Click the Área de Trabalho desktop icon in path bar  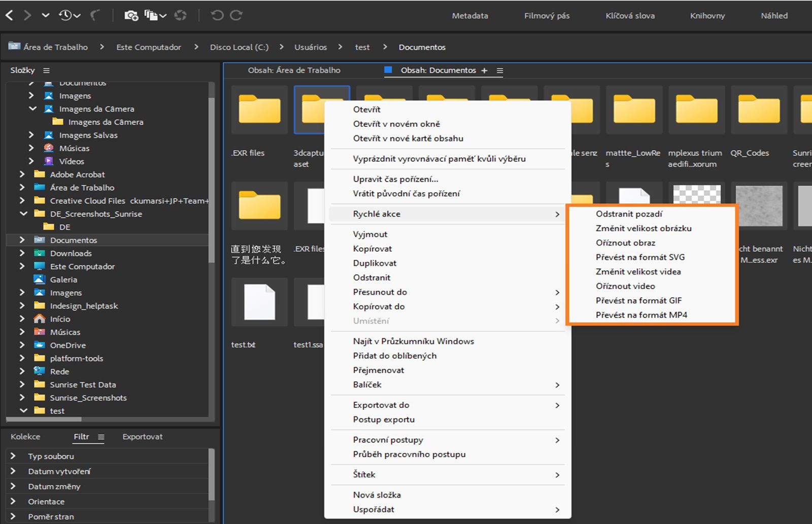[14, 47]
